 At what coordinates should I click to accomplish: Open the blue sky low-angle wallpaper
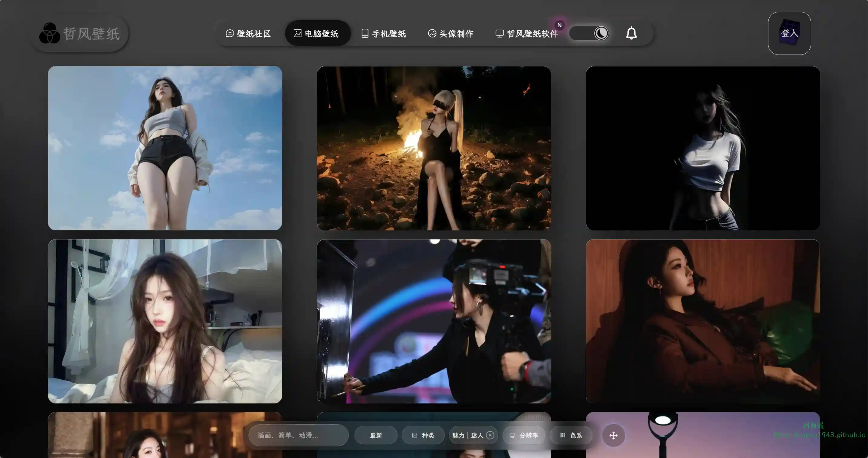[x=165, y=148]
